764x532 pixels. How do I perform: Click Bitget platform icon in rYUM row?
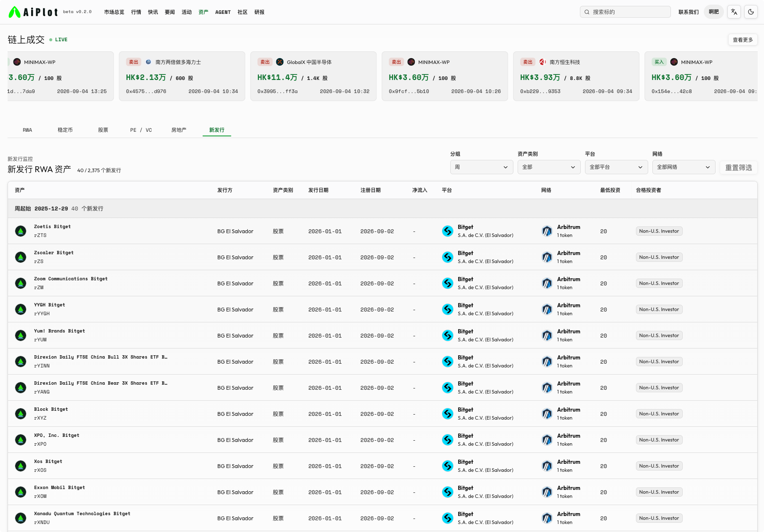click(448, 335)
